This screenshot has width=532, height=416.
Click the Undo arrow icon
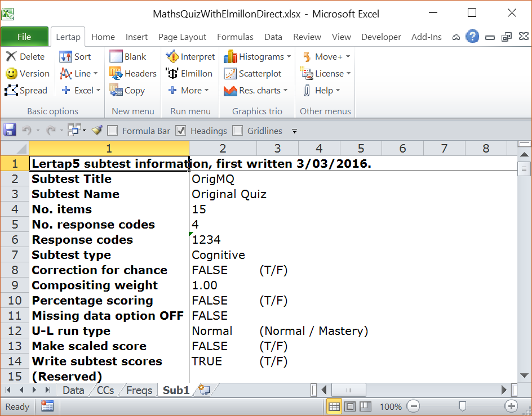tap(27, 130)
